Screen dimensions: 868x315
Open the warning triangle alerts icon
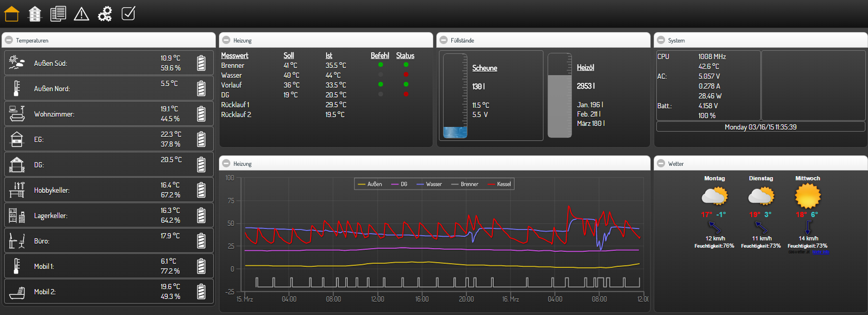81,14
